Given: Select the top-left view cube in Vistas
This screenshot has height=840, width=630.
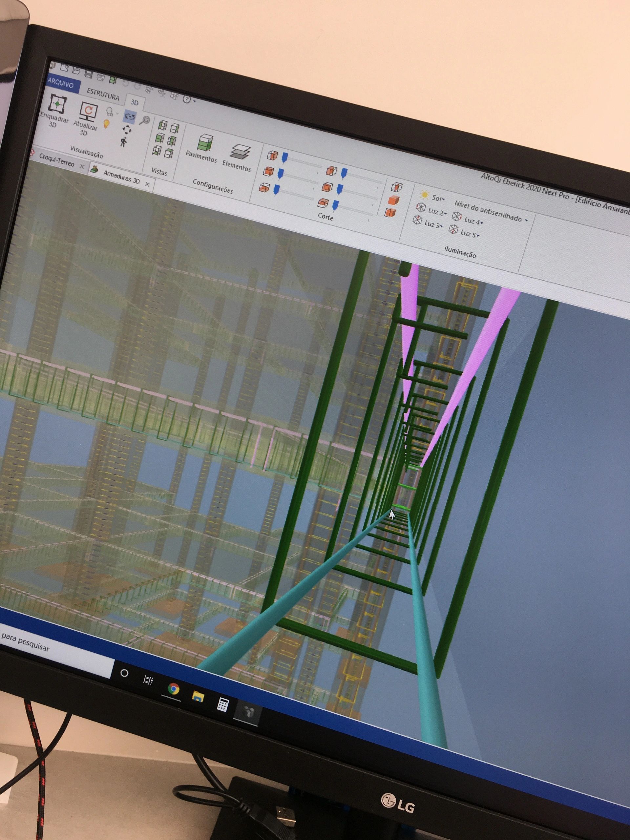Looking at the screenshot, I should tap(162, 126).
